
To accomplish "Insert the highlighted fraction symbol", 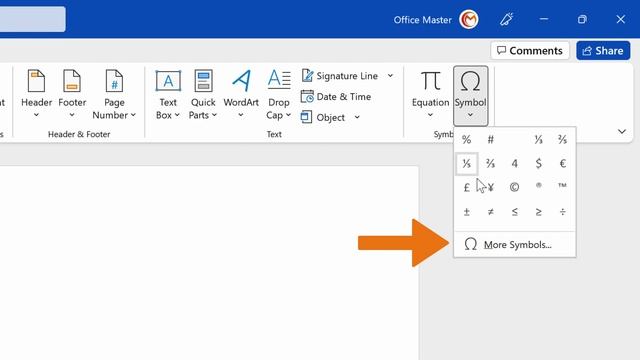I will click(x=467, y=164).
